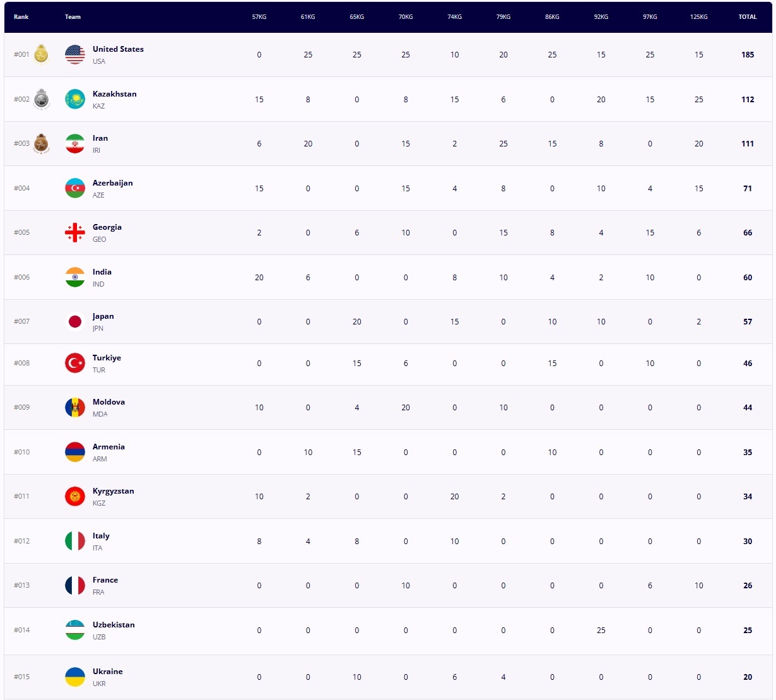The width and height of the screenshot is (776, 700).
Task: Click the Iran flag icon
Action: (x=75, y=144)
